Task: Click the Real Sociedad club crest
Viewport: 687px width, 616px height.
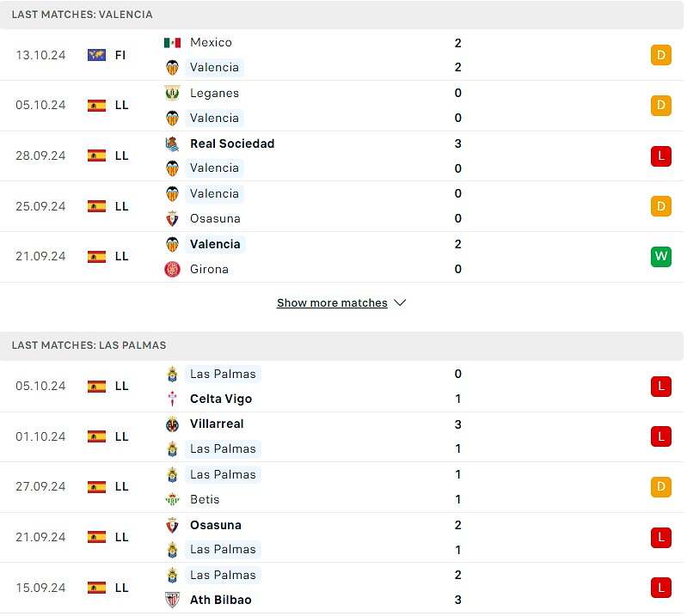Action: click(172, 143)
